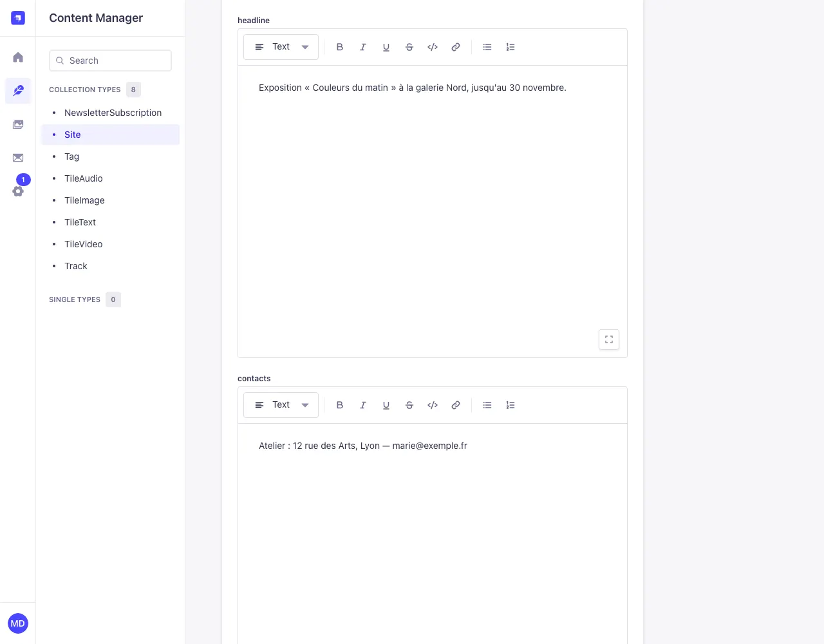Viewport: 824px width, 644px height.
Task: Open the TileAudio collection type
Action: (111, 178)
